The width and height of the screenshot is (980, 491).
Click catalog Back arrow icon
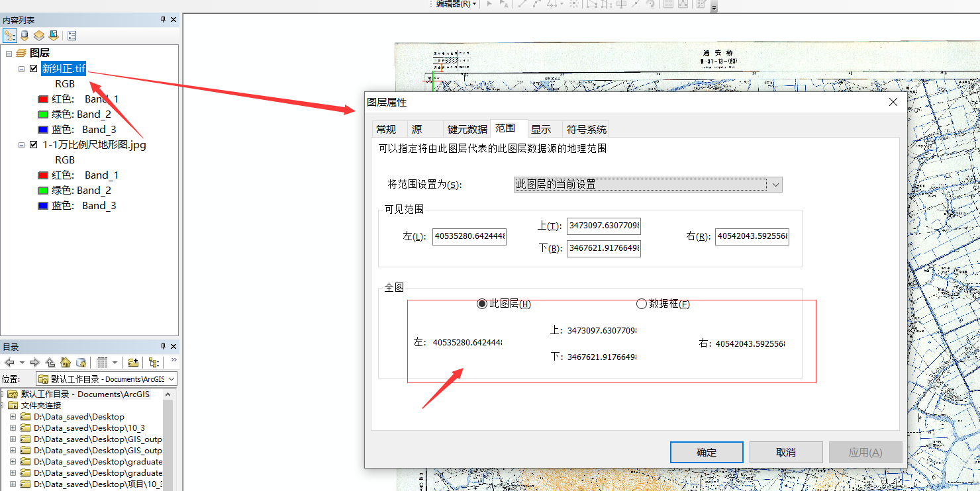(x=9, y=363)
